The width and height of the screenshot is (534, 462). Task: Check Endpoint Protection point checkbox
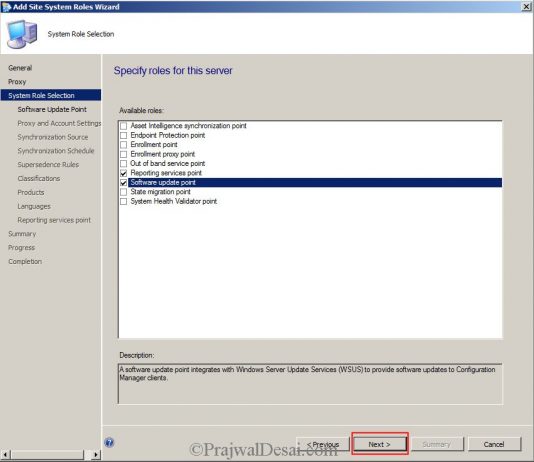click(x=124, y=136)
